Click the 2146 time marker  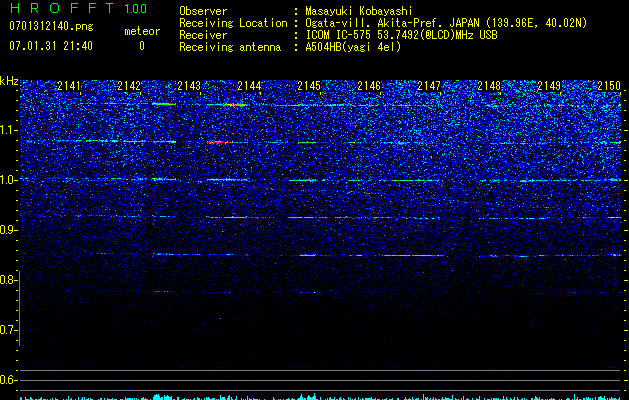tap(369, 85)
